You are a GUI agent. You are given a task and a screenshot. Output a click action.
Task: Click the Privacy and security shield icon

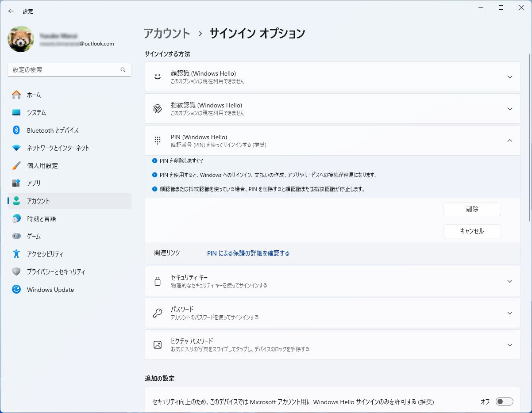pyautogui.click(x=16, y=272)
